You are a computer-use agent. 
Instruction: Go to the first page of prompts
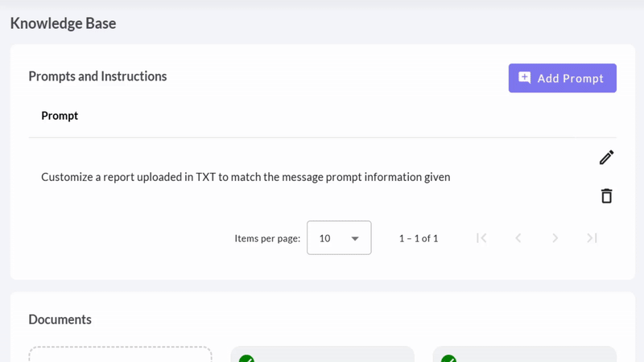(x=481, y=238)
